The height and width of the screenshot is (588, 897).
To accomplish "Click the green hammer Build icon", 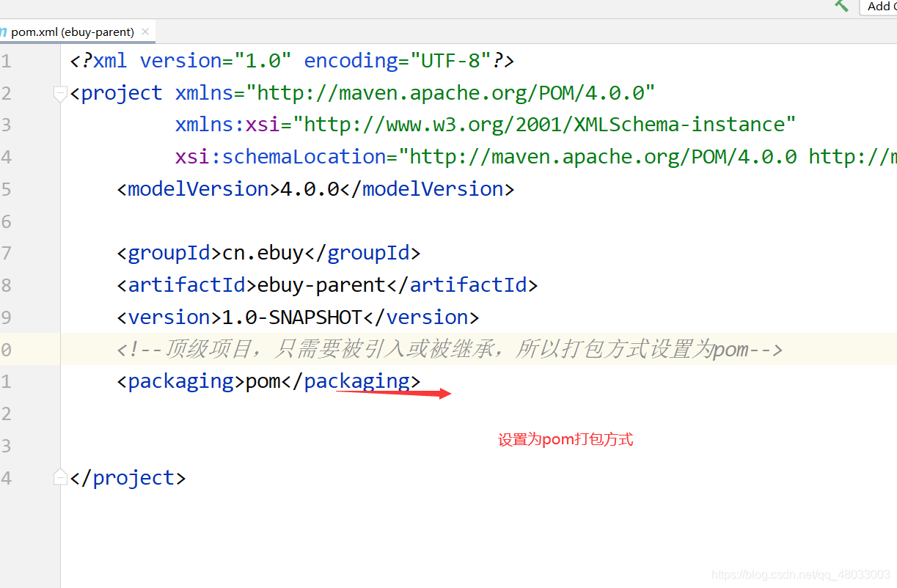I will point(842,6).
